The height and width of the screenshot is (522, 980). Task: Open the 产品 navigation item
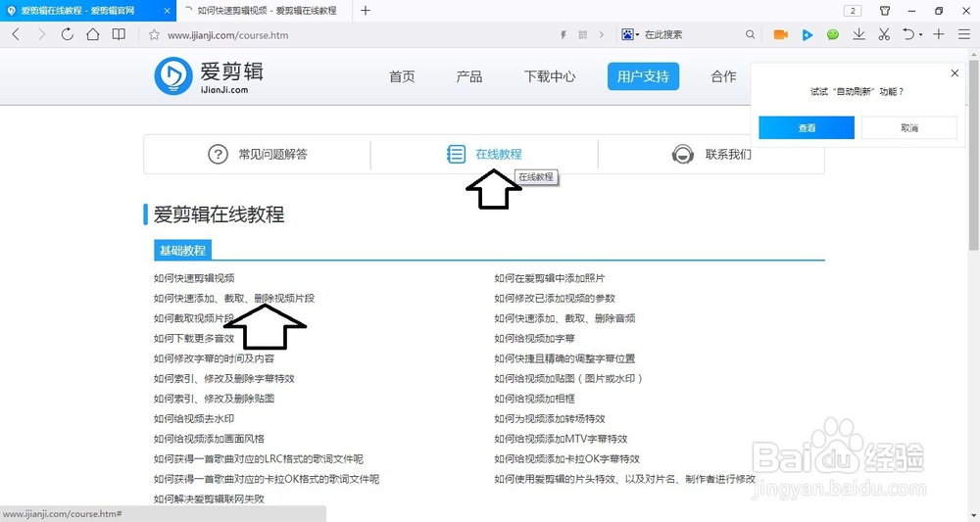(468, 76)
